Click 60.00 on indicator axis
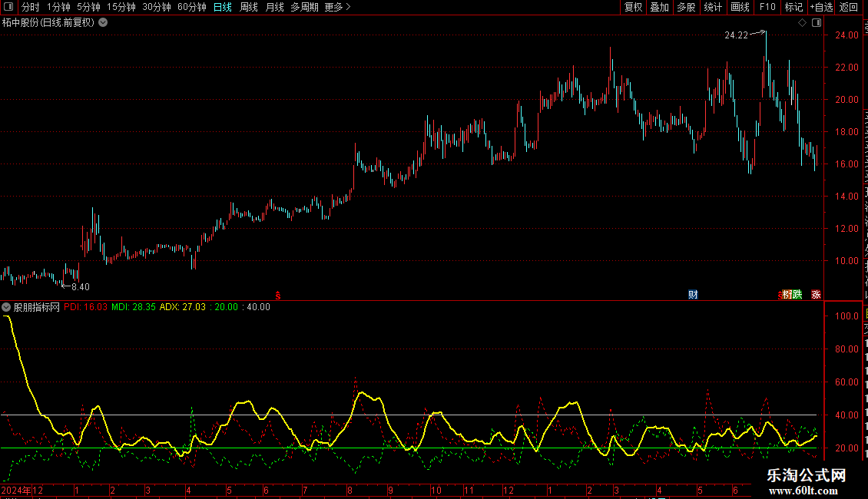 pyautogui.click(x=847, y=382)
